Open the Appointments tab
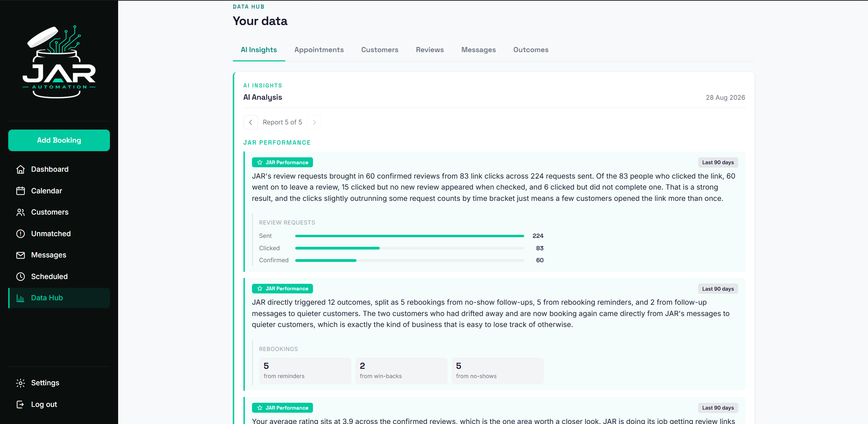Screen dimensions: 868x424 click(319, 50)
